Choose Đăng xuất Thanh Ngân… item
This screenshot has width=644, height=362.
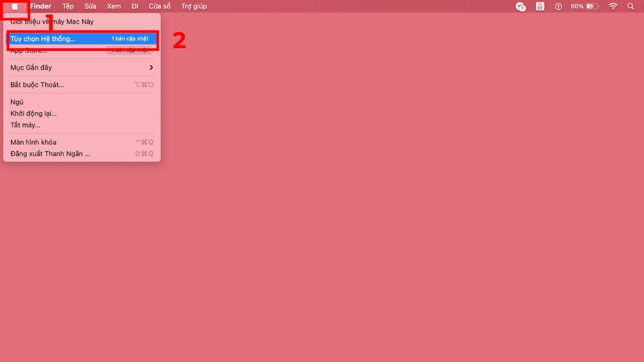(82, 154)
